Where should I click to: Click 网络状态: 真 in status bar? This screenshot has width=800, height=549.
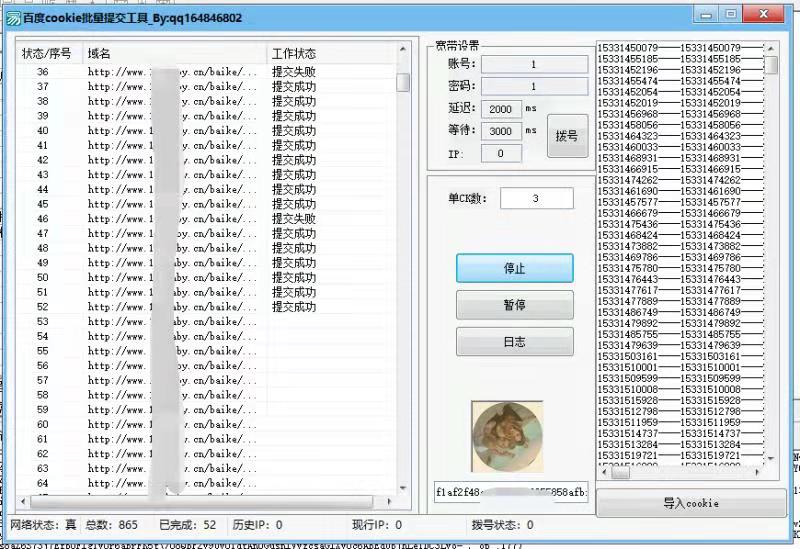(43, 525)
